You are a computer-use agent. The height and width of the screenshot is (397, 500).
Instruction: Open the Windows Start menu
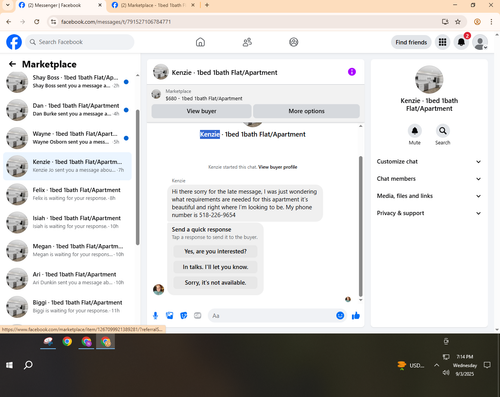[x=9, y=365]
